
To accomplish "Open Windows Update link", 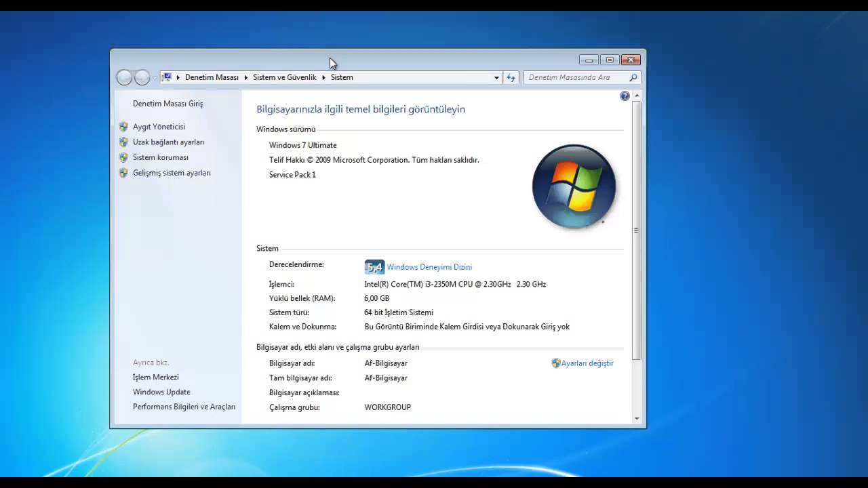I will pos(161,392).
